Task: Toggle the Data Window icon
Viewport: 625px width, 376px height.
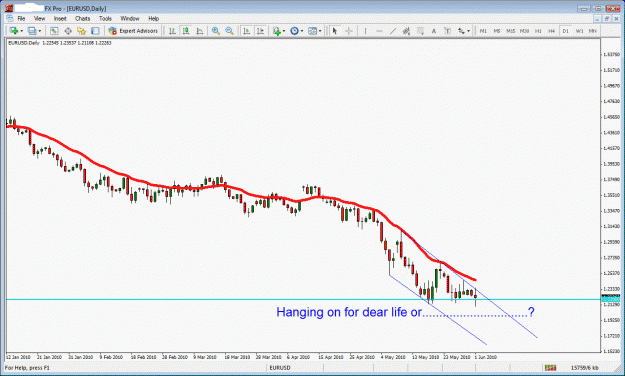Action: [x=68, y=31]
